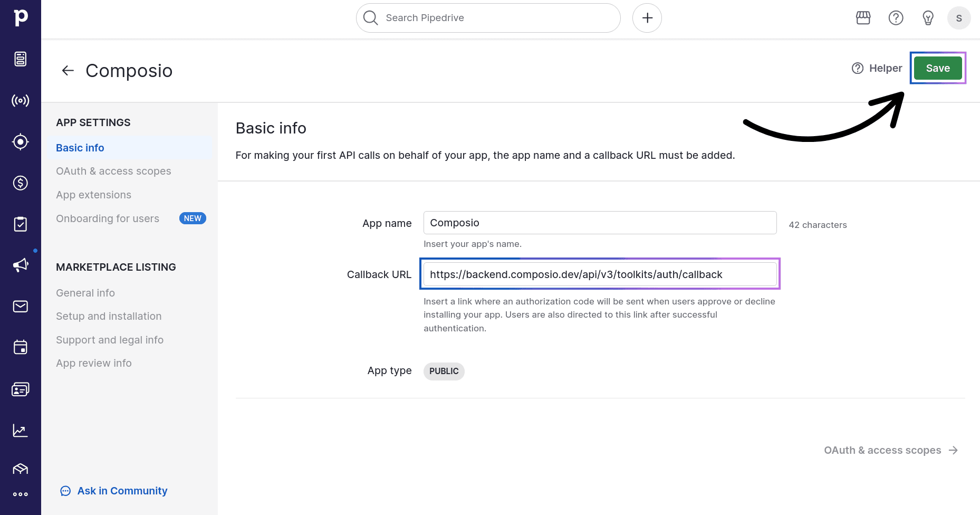Click the PUBLIC app type badge

pos(444,371)
